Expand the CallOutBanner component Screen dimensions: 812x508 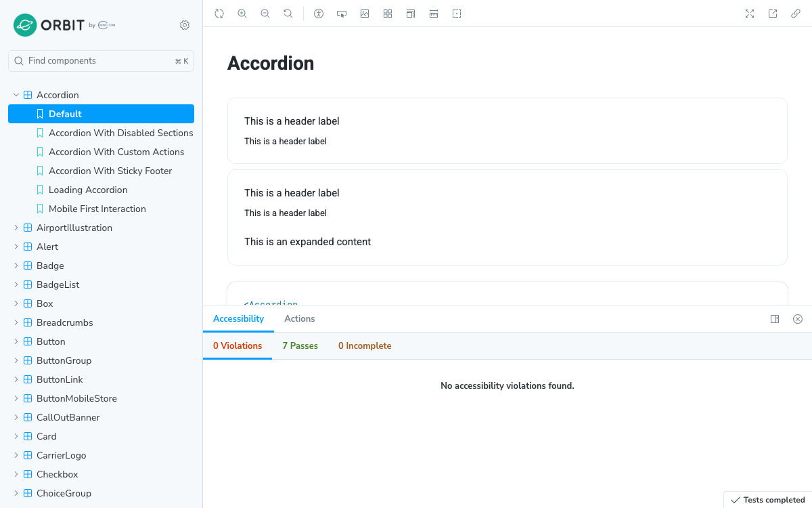click(101, 417)
